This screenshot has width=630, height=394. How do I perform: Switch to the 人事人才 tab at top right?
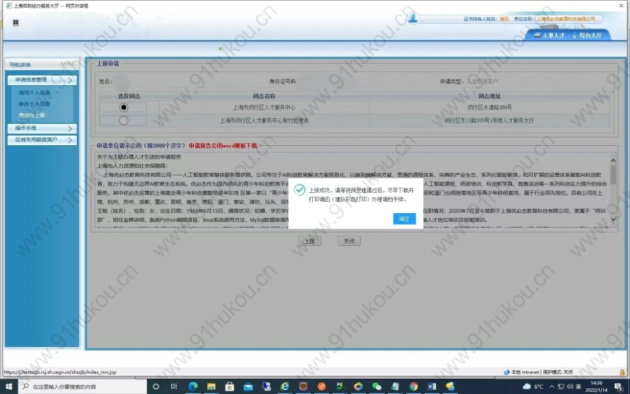click(x=549, y=35)
